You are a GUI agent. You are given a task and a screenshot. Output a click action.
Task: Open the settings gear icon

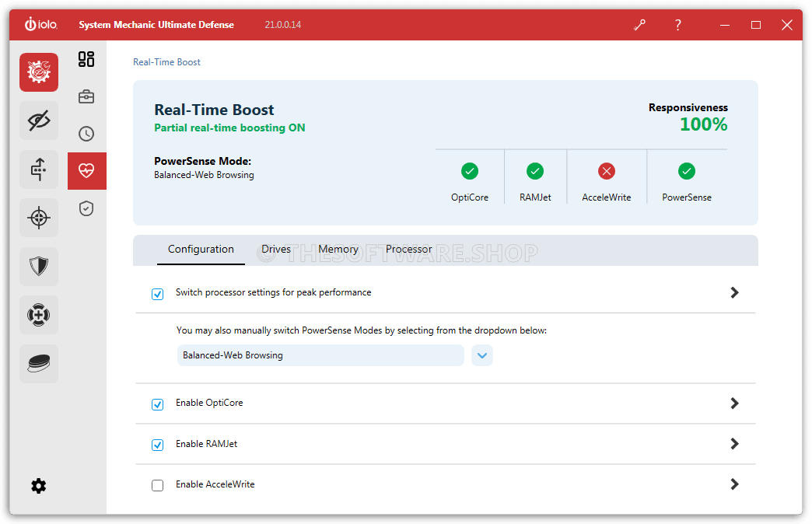(39, 486)
